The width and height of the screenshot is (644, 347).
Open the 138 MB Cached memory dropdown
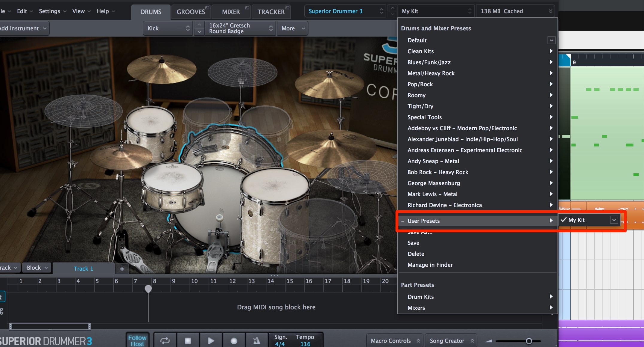[x=515, y=11]
